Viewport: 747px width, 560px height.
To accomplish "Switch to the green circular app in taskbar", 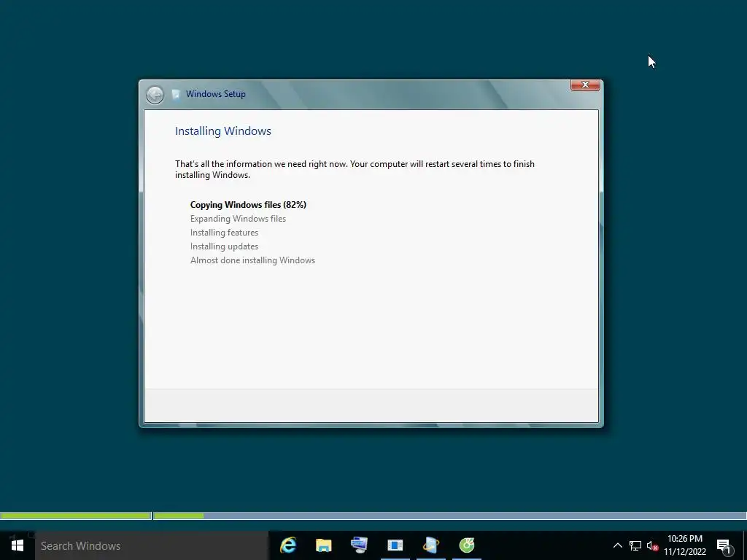I will click(466, 545).
